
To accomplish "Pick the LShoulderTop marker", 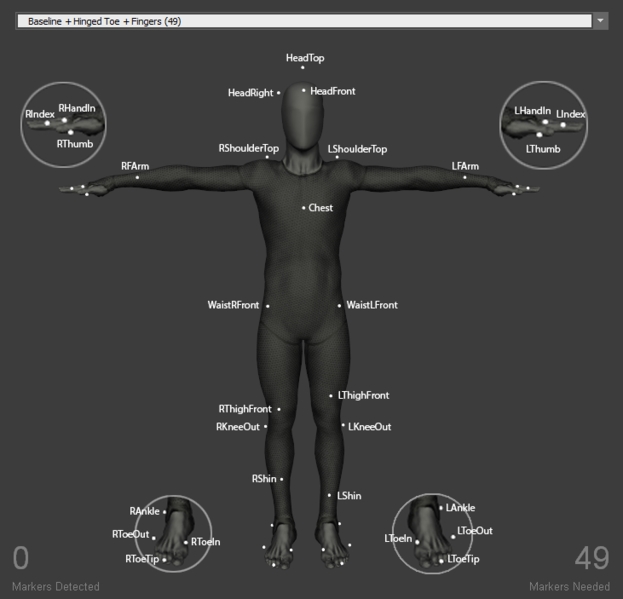I will point(337,157).
